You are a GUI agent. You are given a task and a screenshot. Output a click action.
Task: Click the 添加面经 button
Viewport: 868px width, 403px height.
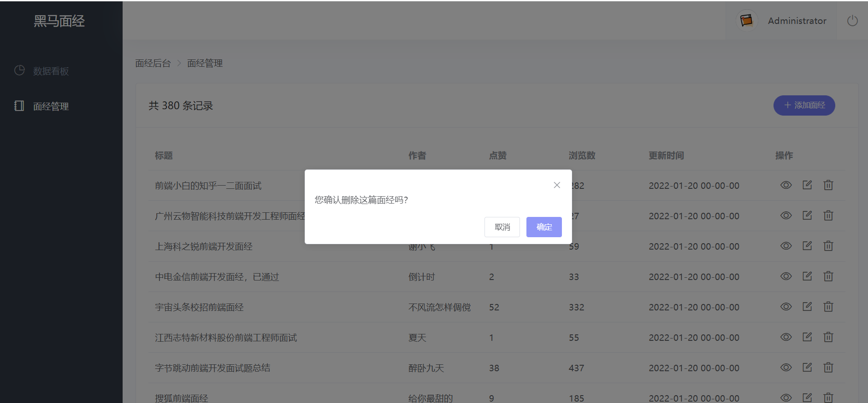(x=804, y=105)
